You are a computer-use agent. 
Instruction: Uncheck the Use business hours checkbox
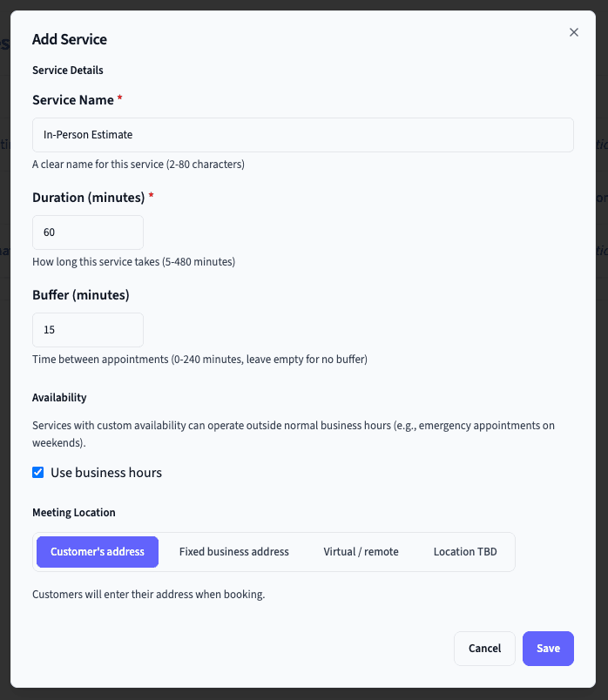[x=38, y=472]
